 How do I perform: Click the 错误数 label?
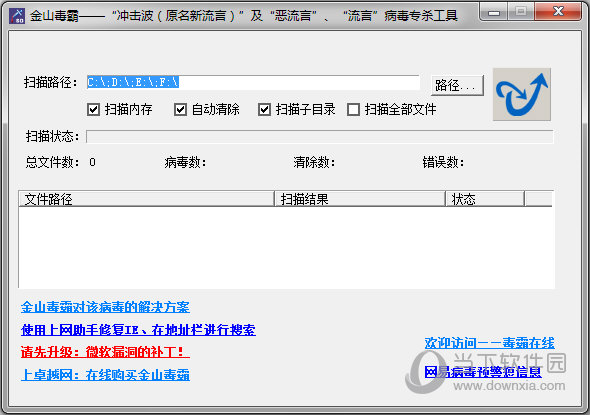[x=443, y=163]
